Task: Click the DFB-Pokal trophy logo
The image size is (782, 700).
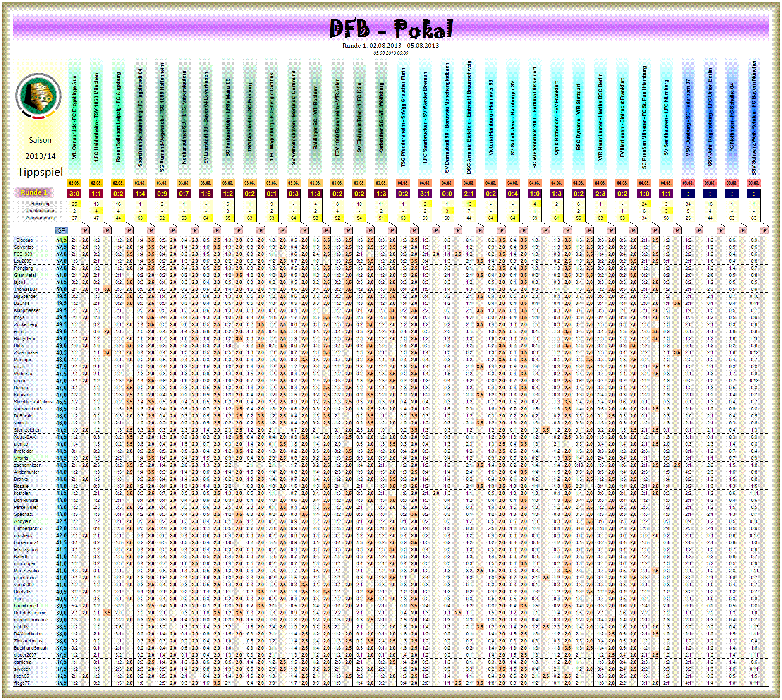Action: point(38,96)
